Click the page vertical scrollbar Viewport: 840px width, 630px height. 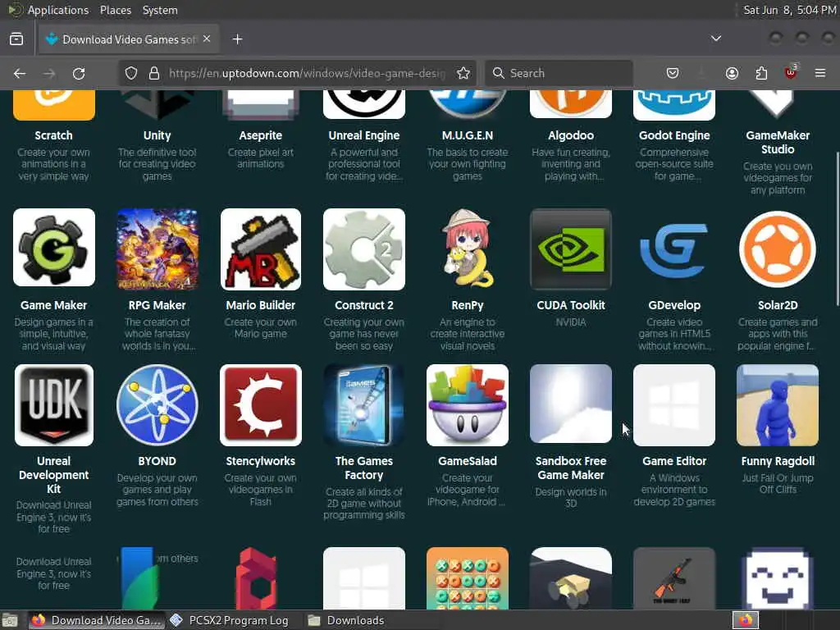[x=836, y=230]
